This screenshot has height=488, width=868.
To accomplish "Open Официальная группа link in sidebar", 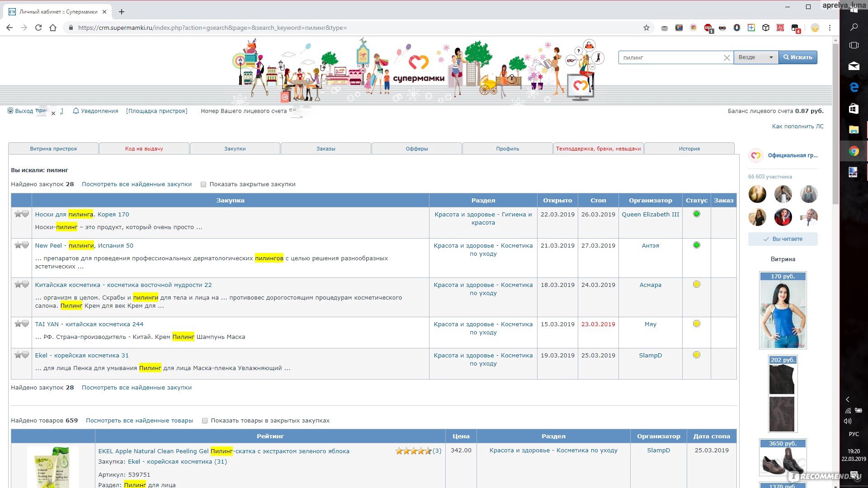I will (x=793, y=155).
